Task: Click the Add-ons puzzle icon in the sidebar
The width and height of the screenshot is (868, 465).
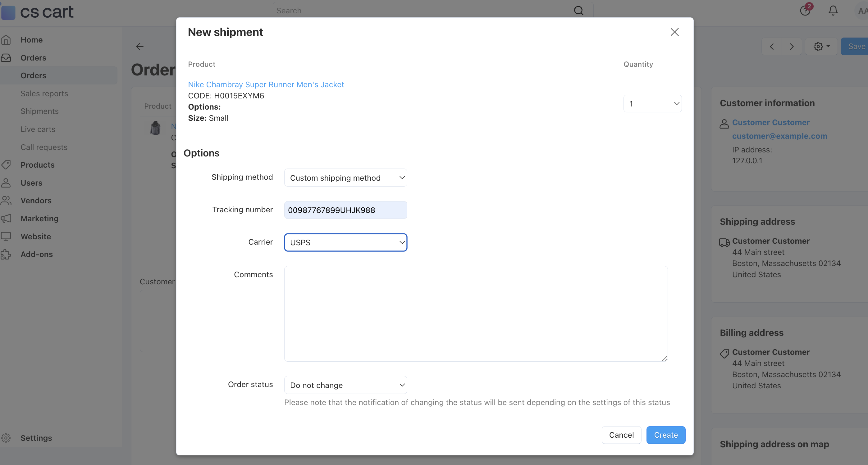Action: tap(6, 254)
